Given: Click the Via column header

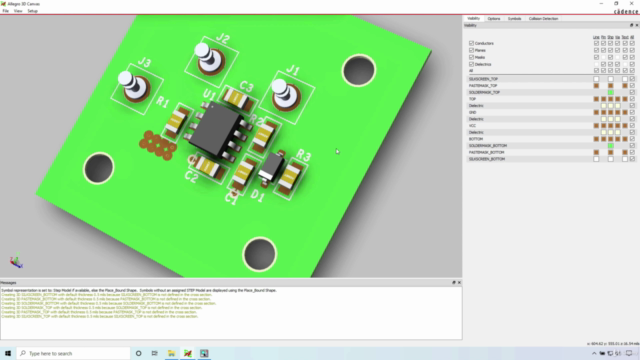Looking at the screenshot, I should (x=618, y=37).
